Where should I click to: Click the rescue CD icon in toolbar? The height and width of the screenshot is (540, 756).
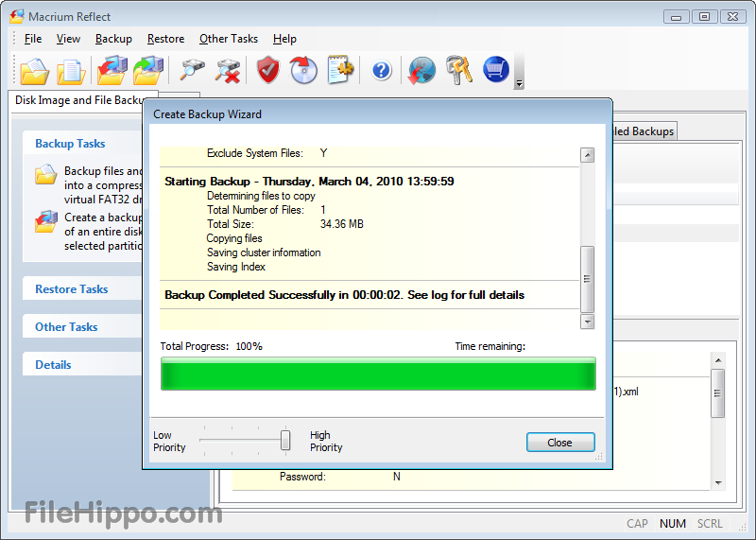click(x=303, y=71)
